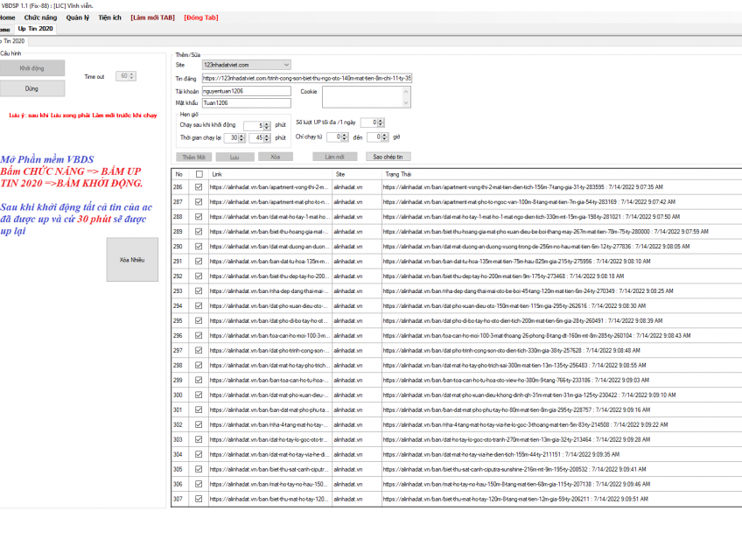Click [Làm mới TAB] in menu bar
The image size is (742, 560).
point(153,17)
